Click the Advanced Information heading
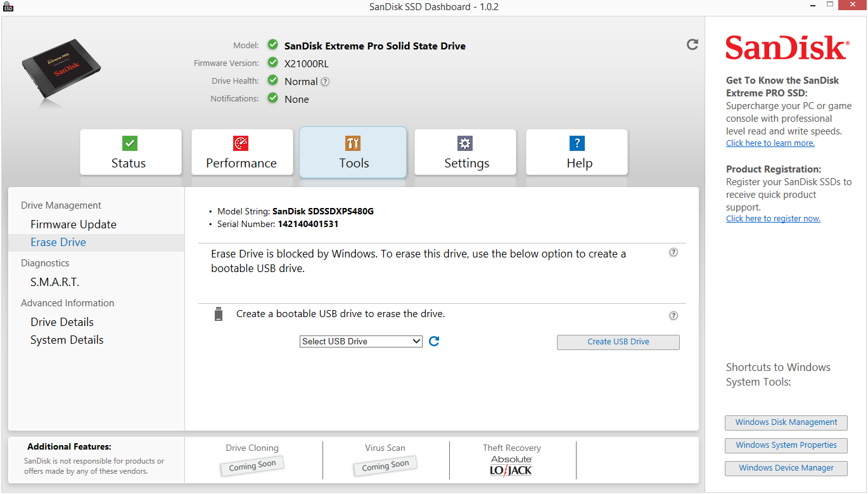The image size is (868, 494). [68, 303]
